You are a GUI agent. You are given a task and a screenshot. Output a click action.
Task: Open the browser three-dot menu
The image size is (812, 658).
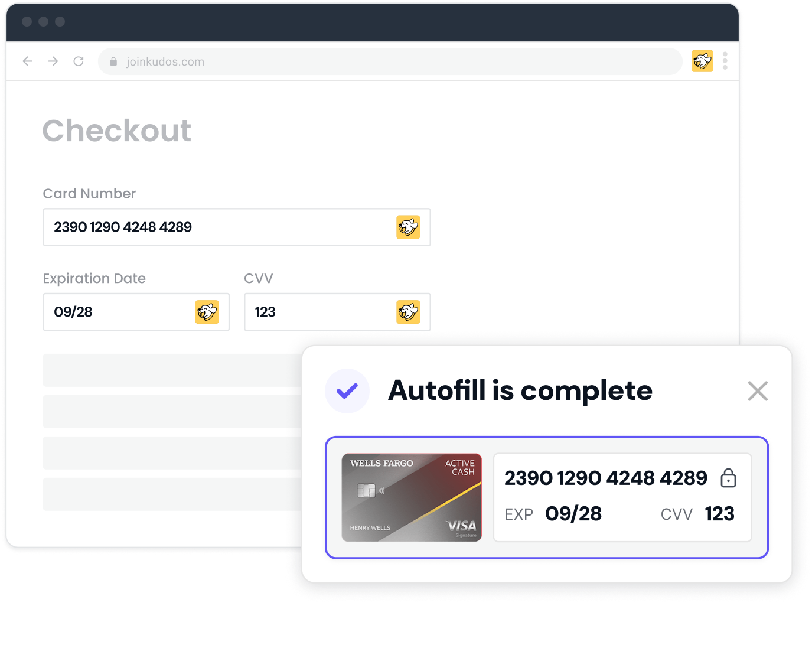725,61
